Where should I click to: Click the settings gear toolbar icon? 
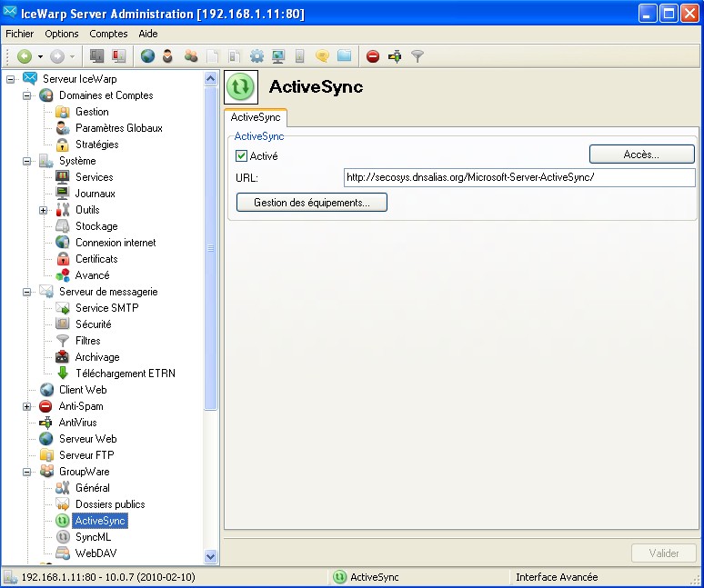256,56
